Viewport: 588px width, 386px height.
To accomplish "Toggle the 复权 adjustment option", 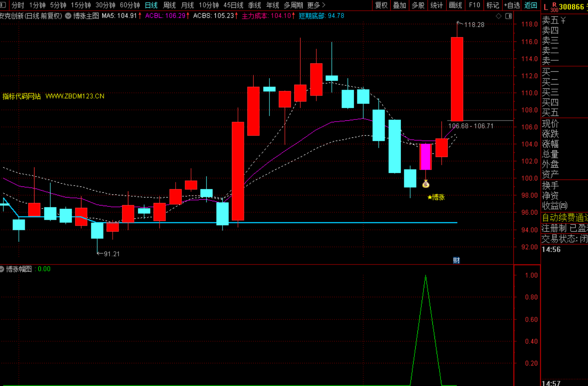I will (x=381, y=5).
